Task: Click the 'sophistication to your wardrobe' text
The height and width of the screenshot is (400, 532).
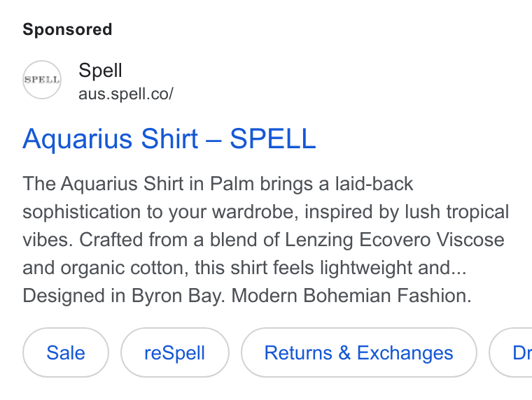Action: coord(160,212)
